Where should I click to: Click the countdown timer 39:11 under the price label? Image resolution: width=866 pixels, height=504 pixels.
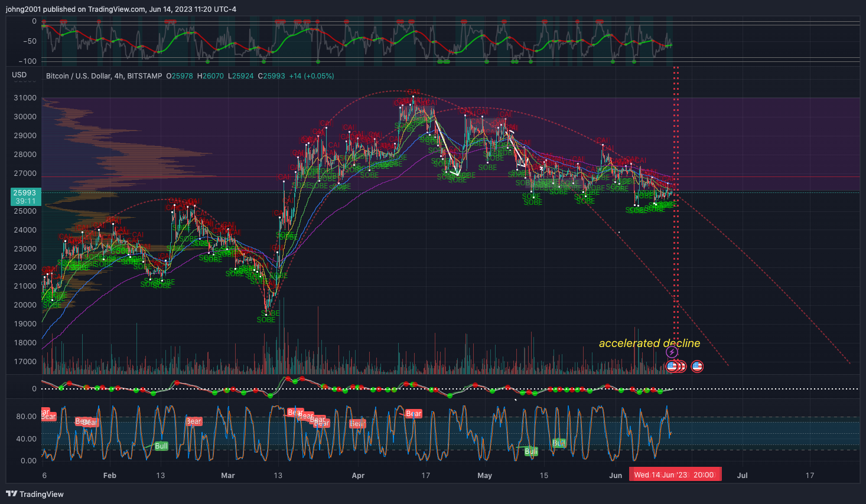tap(25, 201)
